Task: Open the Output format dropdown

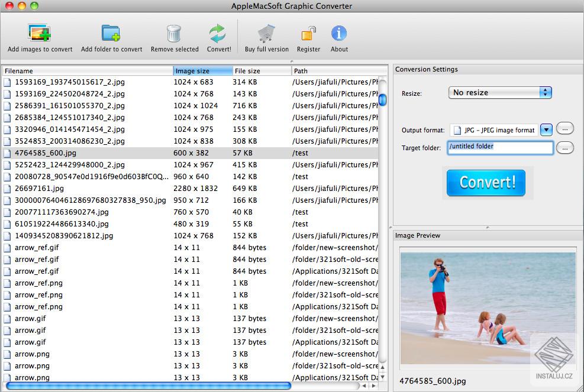Action: (x=546, y=130)
